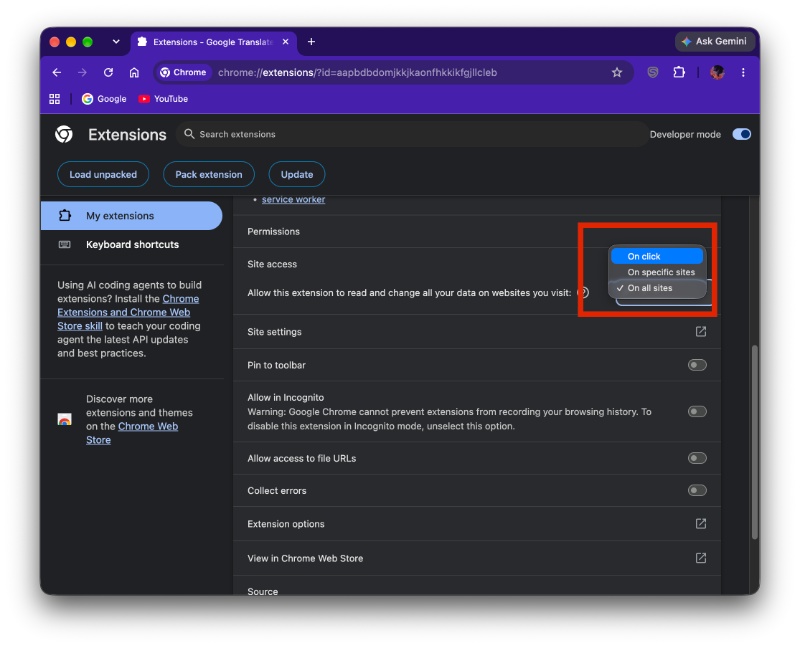
Task: Open the Chrome profile avatar menu
Action: [x=717, y=72]
